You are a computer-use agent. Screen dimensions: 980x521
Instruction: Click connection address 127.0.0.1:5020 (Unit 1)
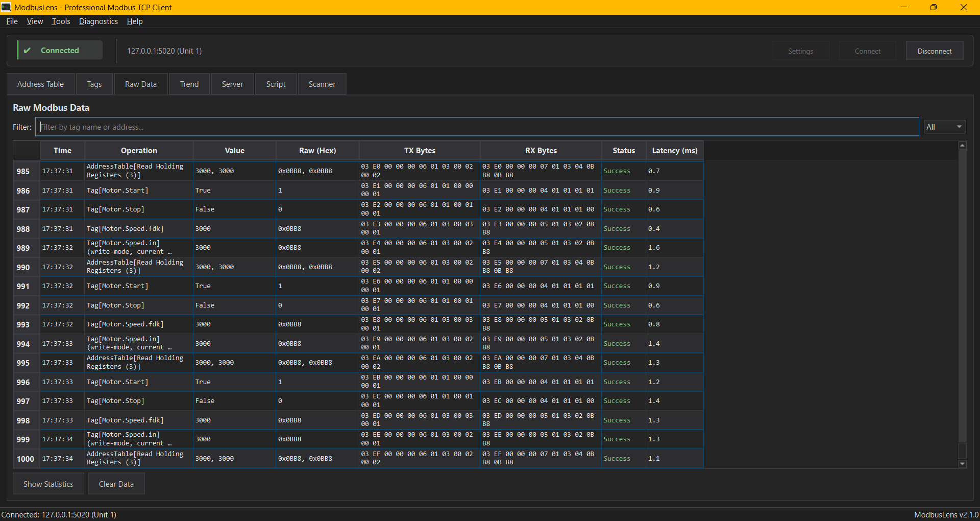(164, 51)
